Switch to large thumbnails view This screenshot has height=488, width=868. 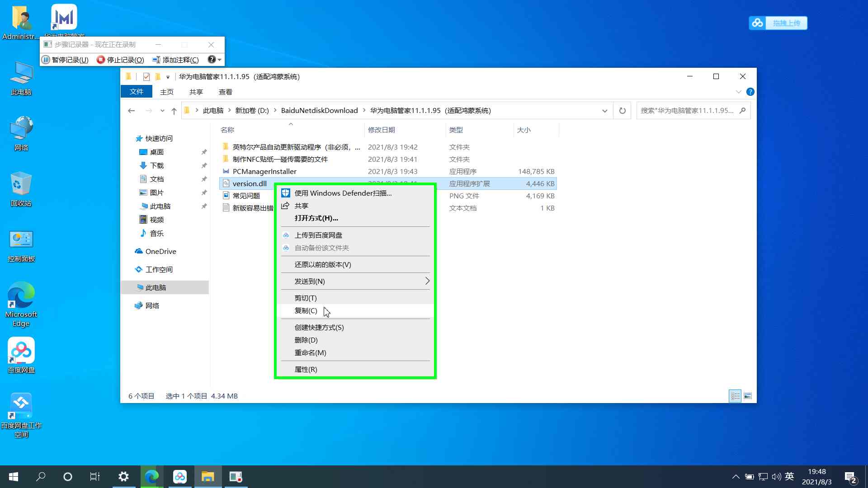(x=748, y=396)
